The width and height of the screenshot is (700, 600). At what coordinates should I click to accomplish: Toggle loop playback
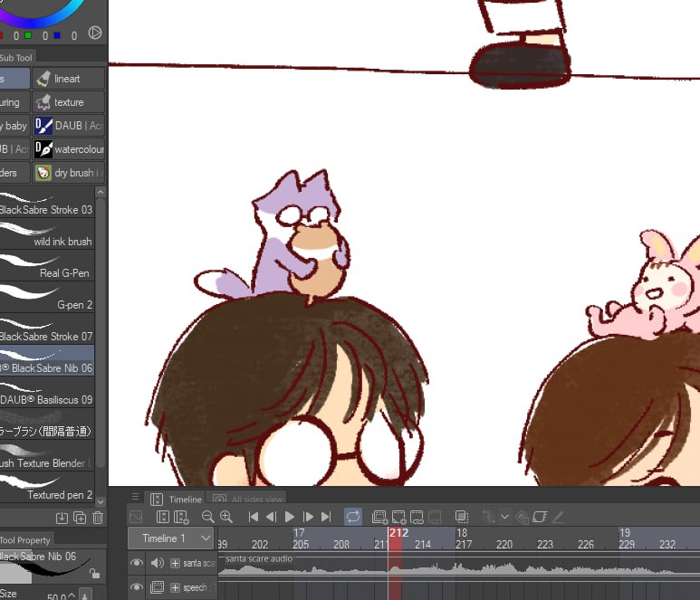click(352, 517)
